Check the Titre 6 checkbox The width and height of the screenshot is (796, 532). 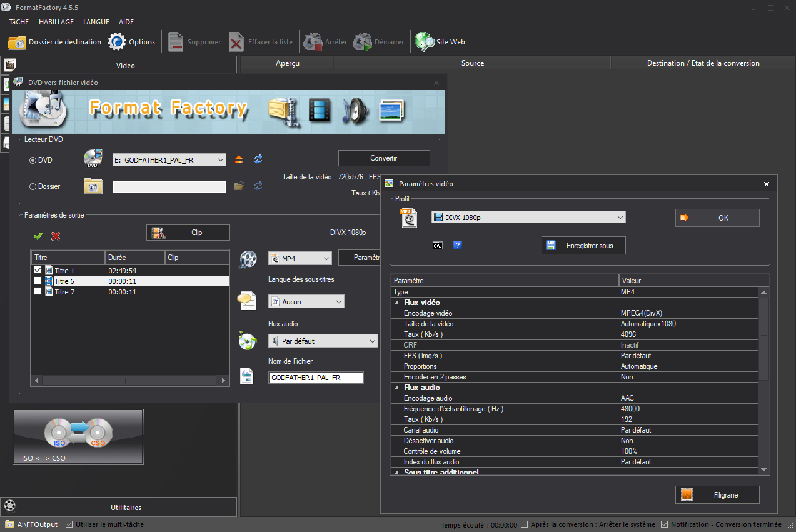pos(38,281)
